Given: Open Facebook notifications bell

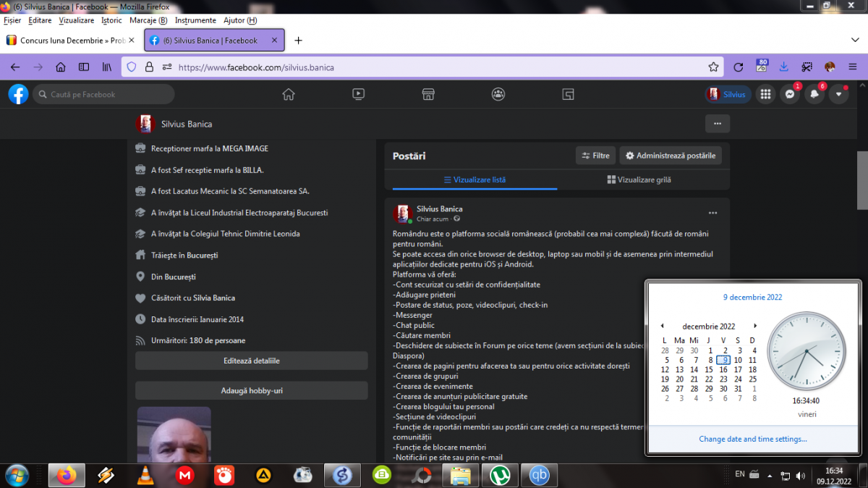Looking at the screenshot, I should pyautogui.click(x=814, y=94).
